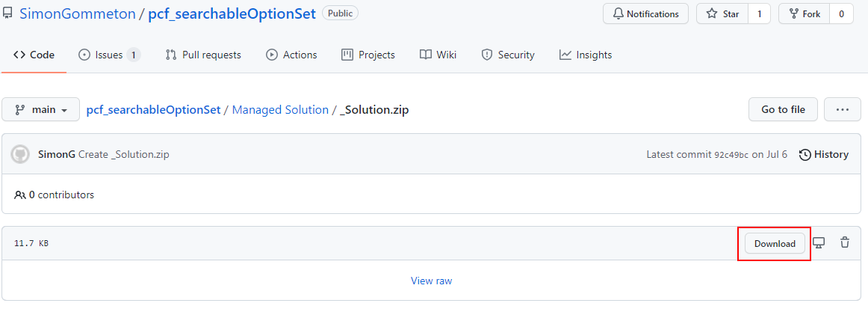
Task: Click the trash icon to delete the file
Action: click(x=845, y=243)
